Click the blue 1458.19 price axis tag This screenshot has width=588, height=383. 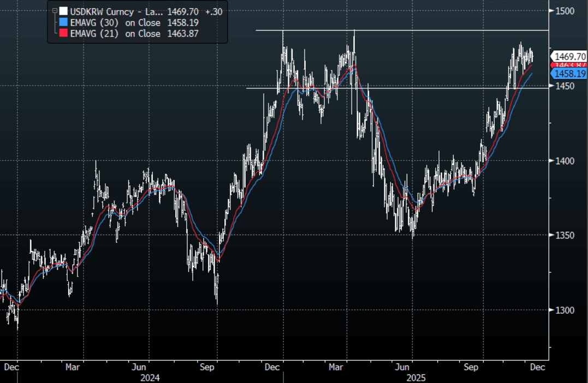(571, 74)
